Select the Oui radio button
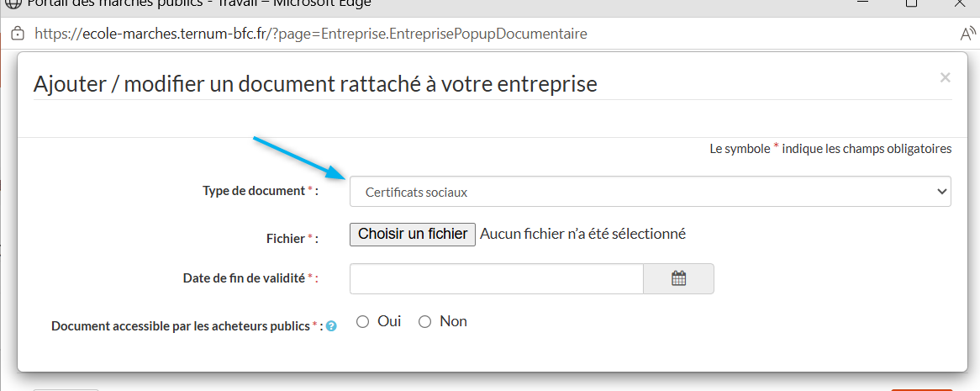This screenshot has width=980, height=391. (362, 322)
